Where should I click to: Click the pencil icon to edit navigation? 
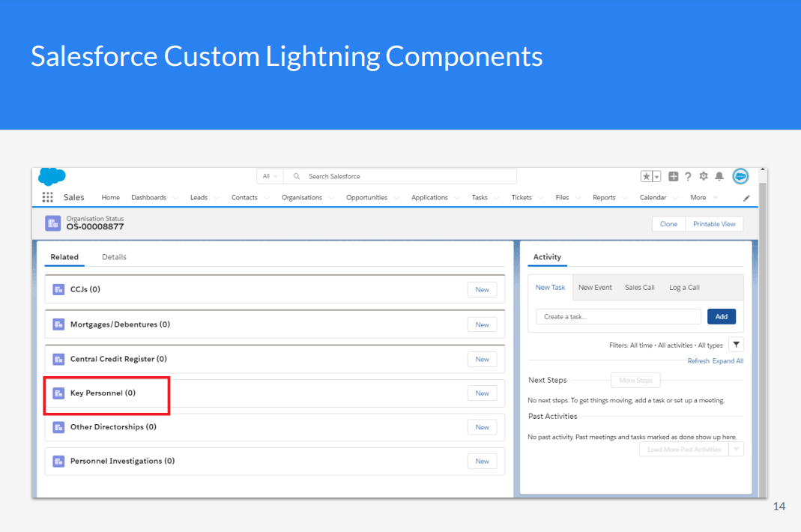click(x=746, y=199)
